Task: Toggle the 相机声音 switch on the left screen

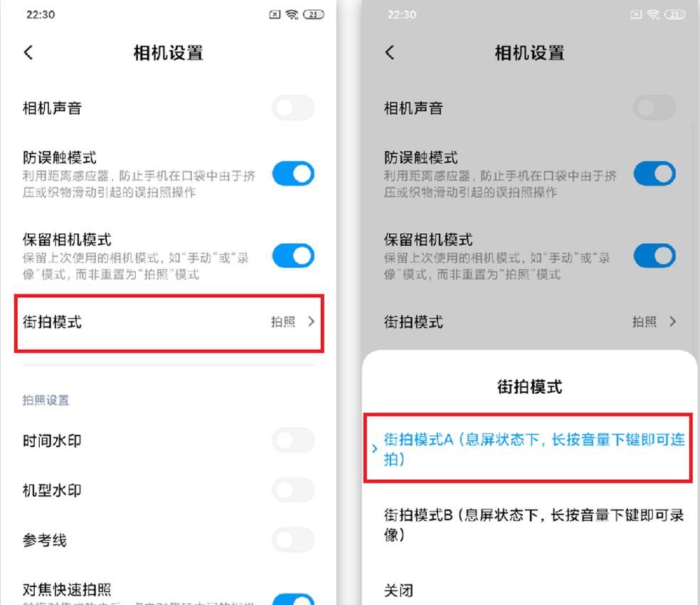Action: 293,107
